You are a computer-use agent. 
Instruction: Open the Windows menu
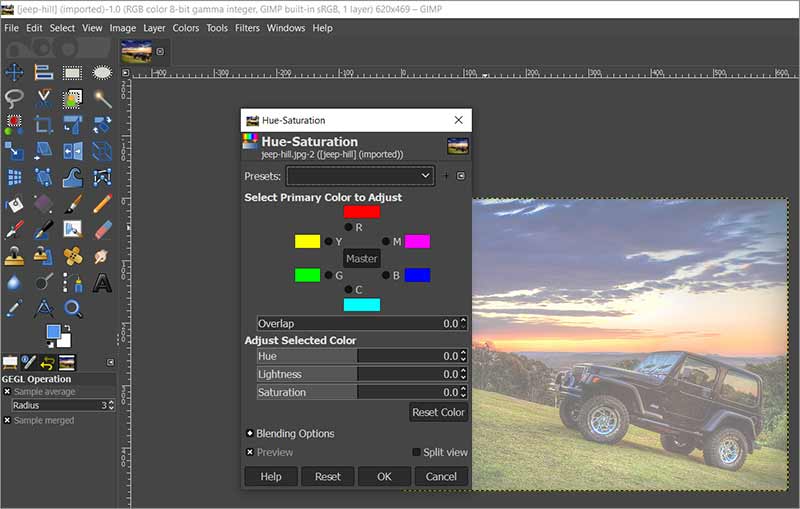pos(286,28)
